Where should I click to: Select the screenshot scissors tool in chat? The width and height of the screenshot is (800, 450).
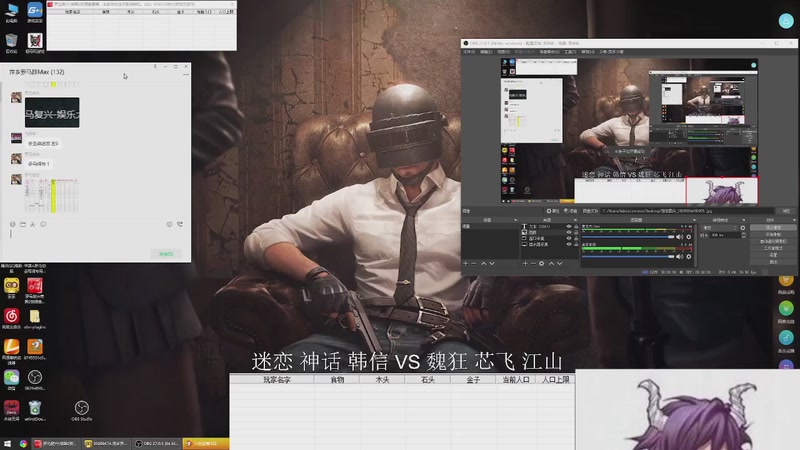coord(33,224)
